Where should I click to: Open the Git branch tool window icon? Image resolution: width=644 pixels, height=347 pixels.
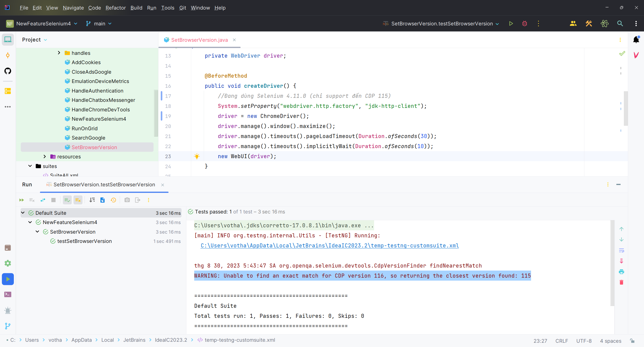(x=8, y=326)
